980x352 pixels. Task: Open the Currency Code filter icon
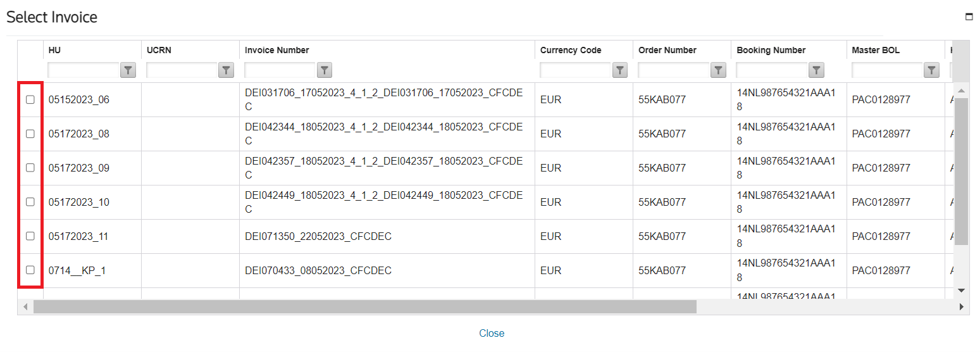click(620, 70)
